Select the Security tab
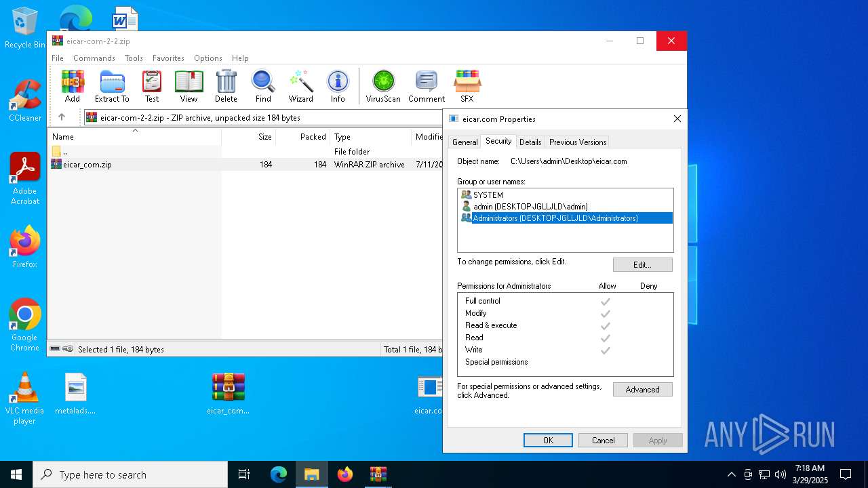Screen dimensions: 868x488 [x=498, y=141]
